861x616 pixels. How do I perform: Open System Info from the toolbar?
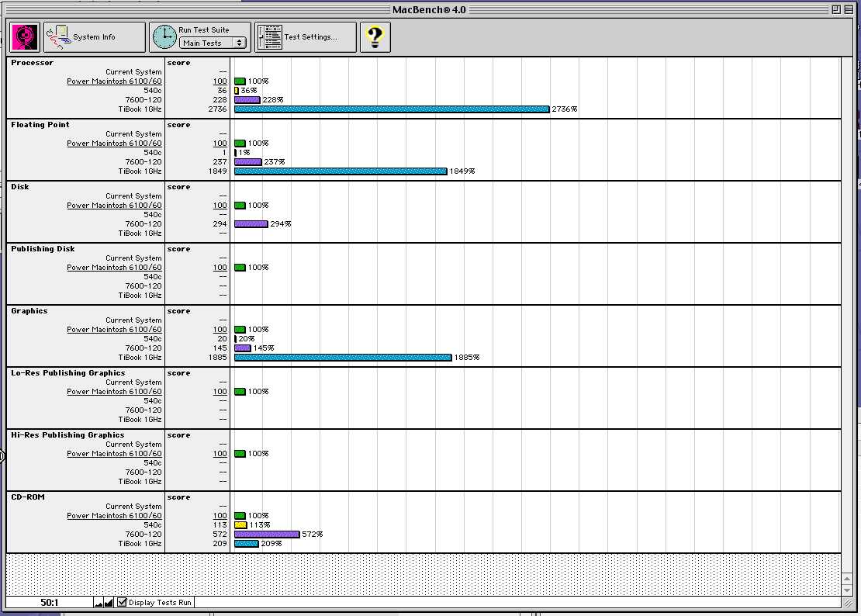click(93, 37)
